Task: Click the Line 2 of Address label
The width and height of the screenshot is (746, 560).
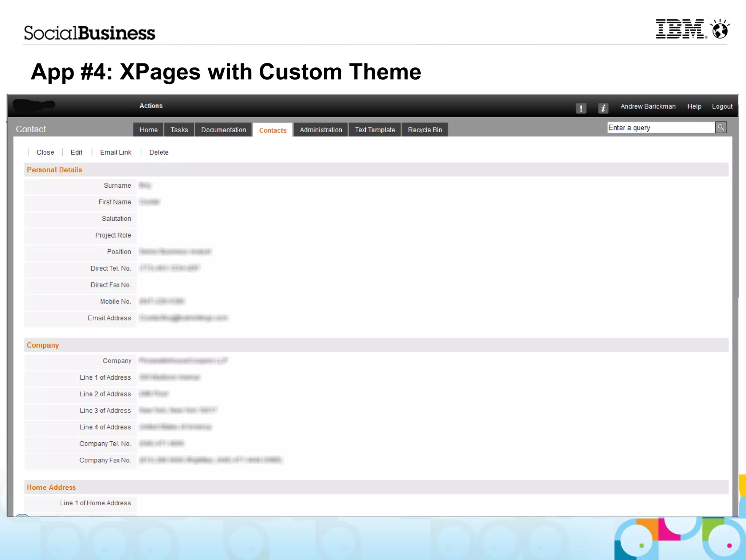Action: click(105, 394)
